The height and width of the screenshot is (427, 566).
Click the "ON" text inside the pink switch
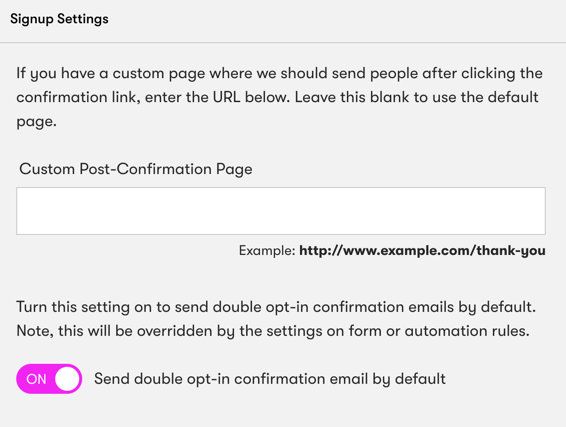click(x=36, y=379)
